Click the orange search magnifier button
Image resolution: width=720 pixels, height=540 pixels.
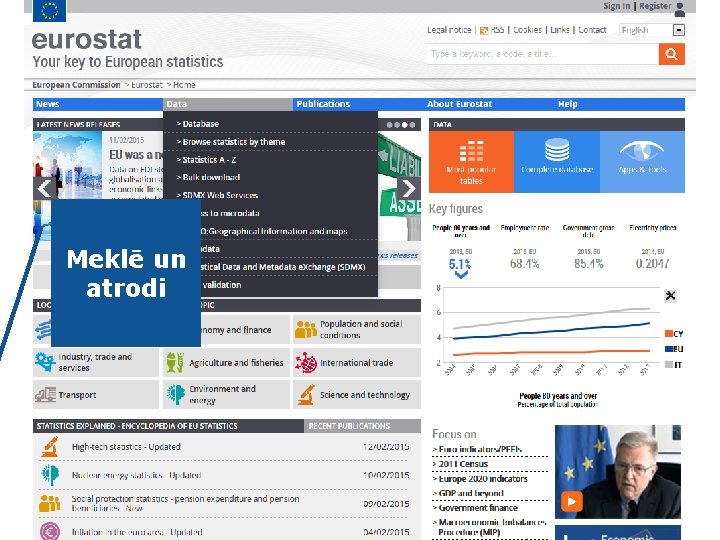coord(671,54)
